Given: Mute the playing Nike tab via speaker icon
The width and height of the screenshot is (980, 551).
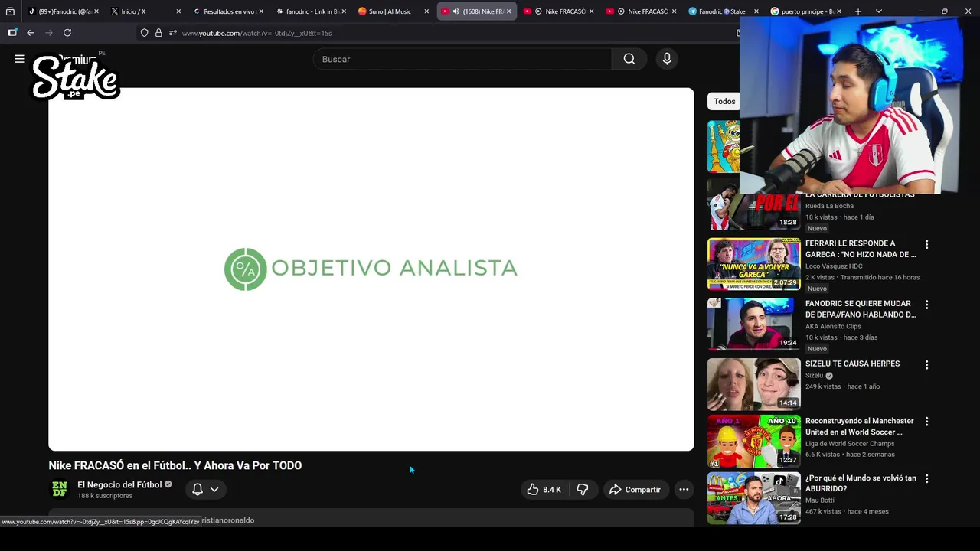Looking at the screenshot, I should pyautogui.click(x=456, y=11).
